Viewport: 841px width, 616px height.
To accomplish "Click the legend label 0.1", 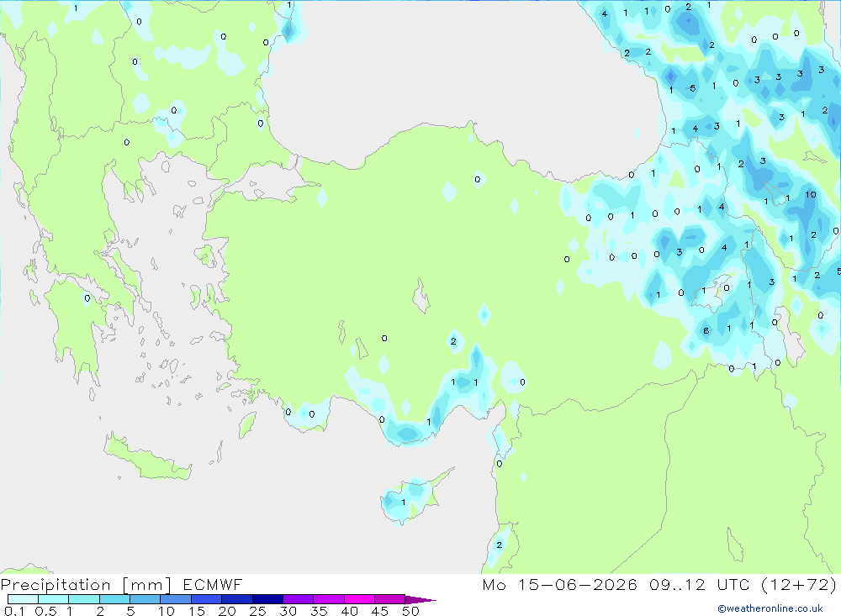I will pyautogui.click(x=14, y=611).
